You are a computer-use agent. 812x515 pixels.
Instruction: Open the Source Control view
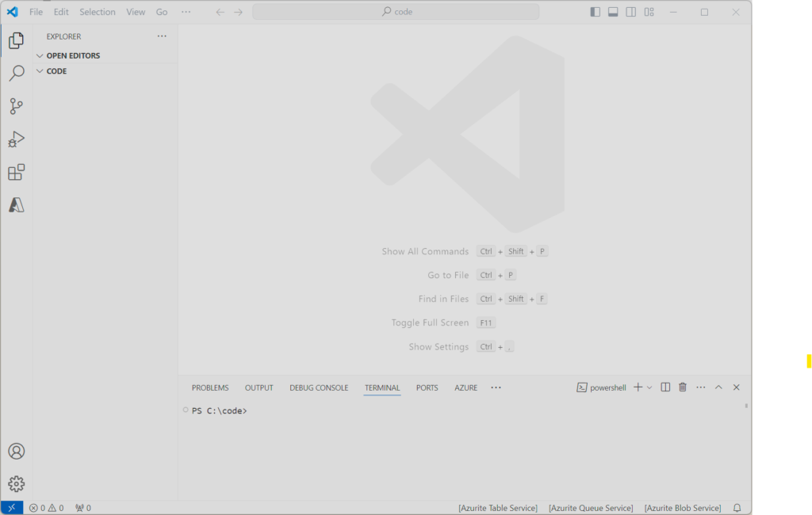[16, 106]
